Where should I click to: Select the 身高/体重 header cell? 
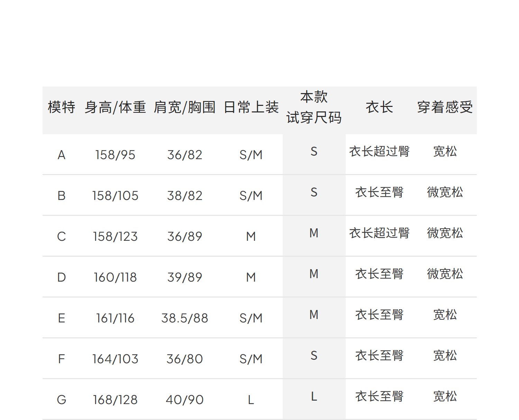point(115,107)
